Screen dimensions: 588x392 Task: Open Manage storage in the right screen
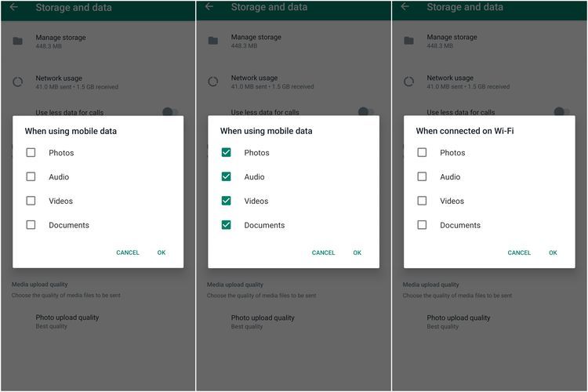click(489, 41)
